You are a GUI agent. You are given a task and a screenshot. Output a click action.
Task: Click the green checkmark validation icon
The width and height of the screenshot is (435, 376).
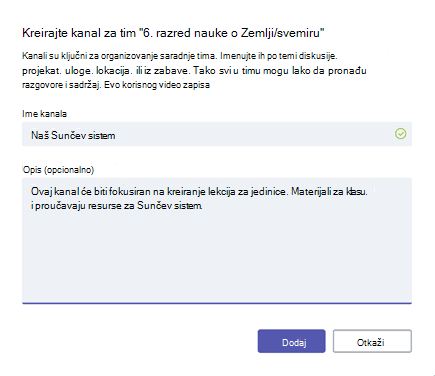400,134
